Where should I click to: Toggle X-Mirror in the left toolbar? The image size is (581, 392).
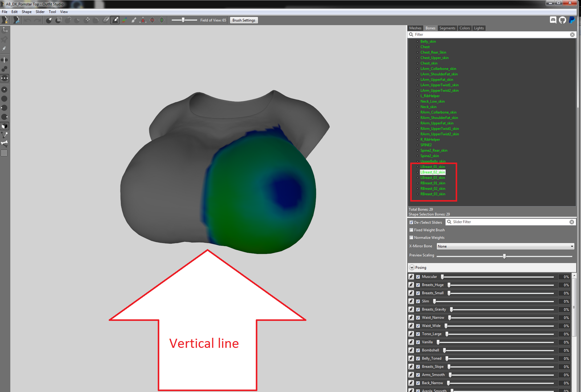[4, 60]
